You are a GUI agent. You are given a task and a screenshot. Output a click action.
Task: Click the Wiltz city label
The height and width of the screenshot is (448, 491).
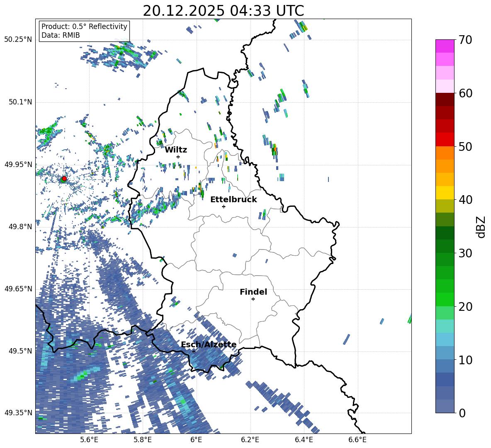coord(176,150)
